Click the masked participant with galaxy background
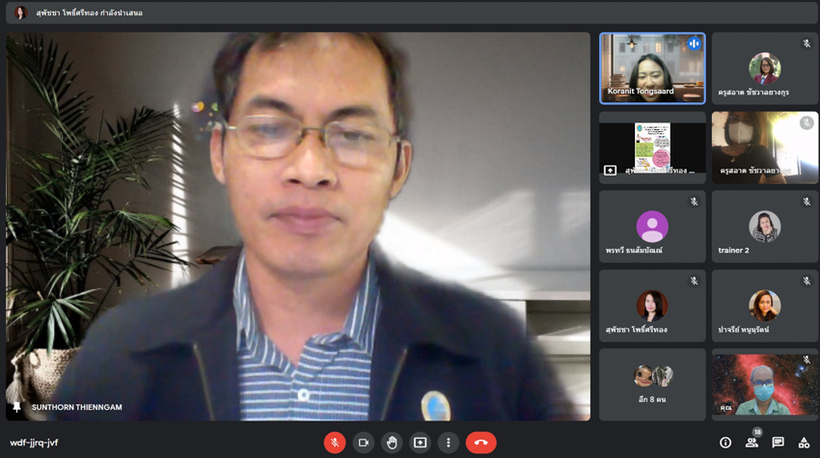This screenshot has height=458, width=820. (x=764, y=384)
